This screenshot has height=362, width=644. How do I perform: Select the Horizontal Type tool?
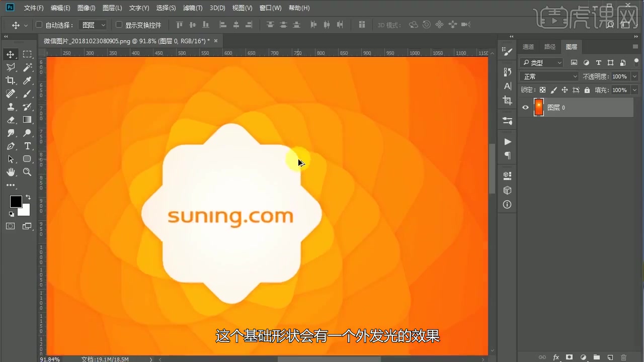point(27,146)
